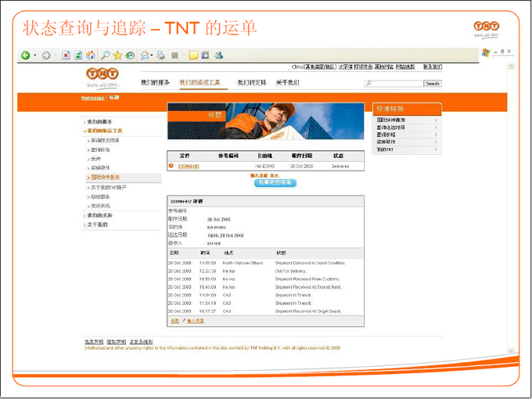Image resolution: width=532 pixels, height=399 pixels.
Task: Click second orange link after slash in details footer
Action: (x=196, y=321)
